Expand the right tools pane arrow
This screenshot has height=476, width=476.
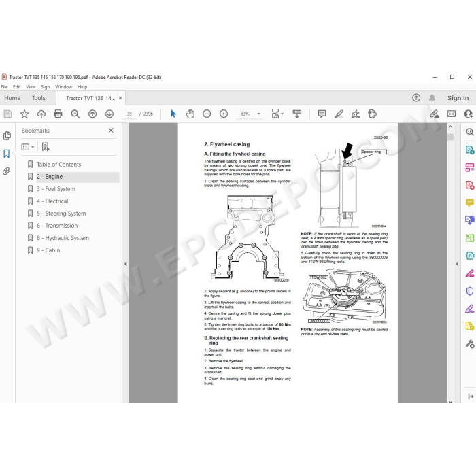(x=457, y=264)
